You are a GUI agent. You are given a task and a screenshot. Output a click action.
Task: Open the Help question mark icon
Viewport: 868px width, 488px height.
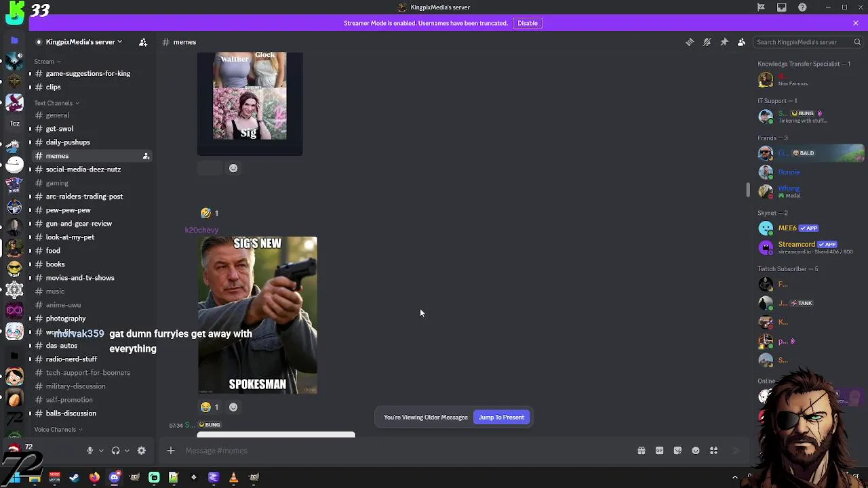pos(802,7)
